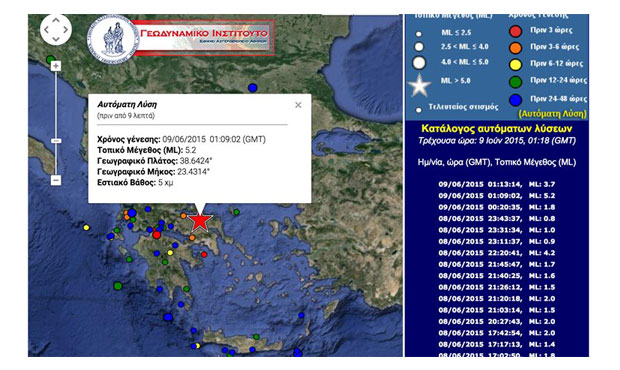Click the legend entry 2.5 < ML ≤ 4.0
The image size is (620, 370).
click(464, 47)
